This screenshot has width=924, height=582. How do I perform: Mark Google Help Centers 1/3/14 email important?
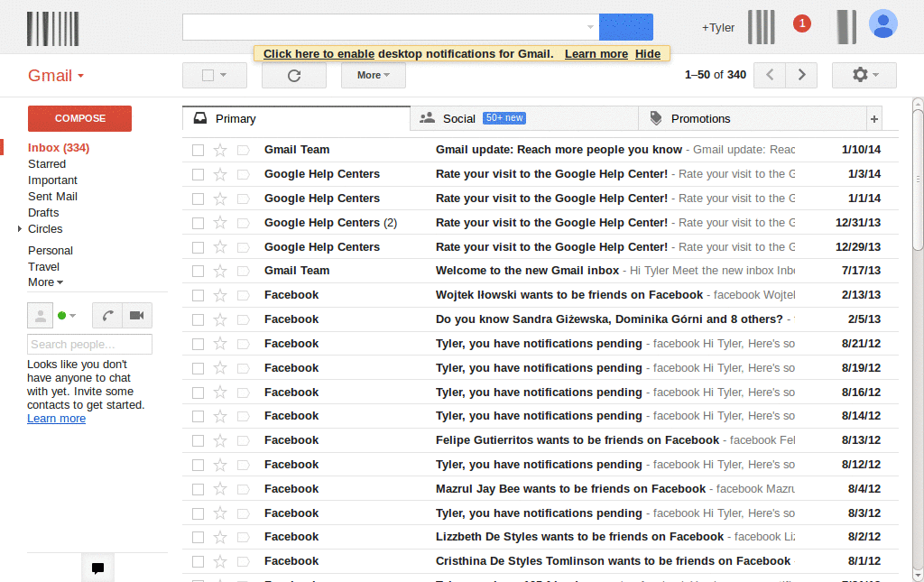point(244,174)
